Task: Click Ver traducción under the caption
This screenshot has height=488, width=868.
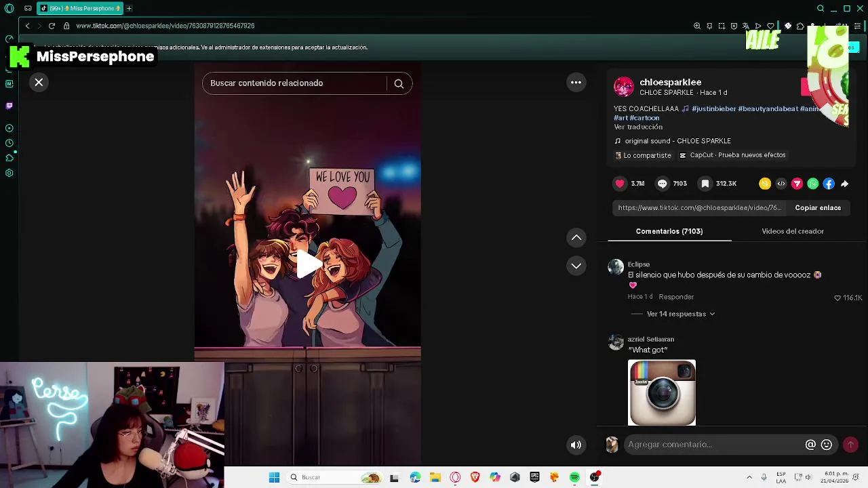Action: (x=638, y=127)
